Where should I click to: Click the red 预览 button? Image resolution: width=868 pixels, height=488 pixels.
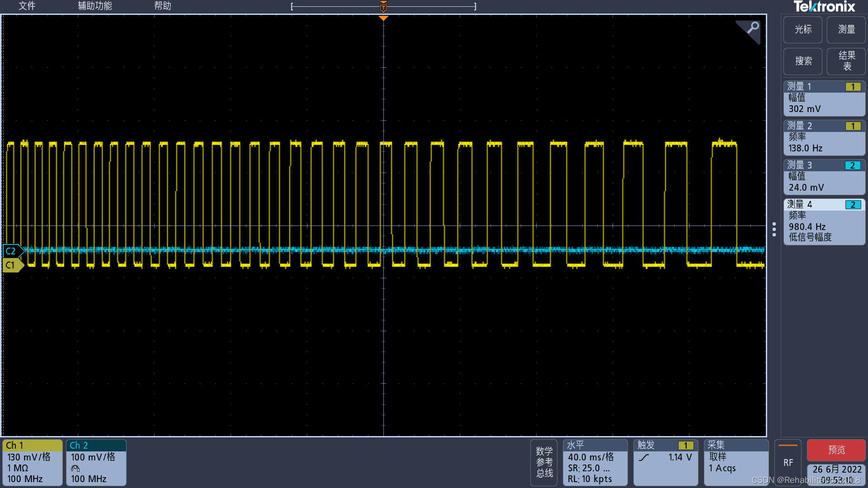point(836,450)
